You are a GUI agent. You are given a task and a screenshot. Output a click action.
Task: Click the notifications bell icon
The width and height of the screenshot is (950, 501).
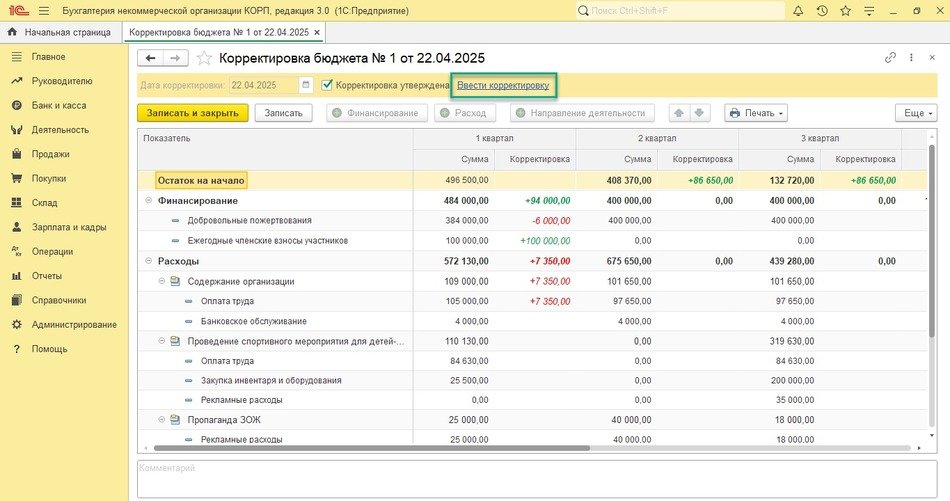point(798,11)
